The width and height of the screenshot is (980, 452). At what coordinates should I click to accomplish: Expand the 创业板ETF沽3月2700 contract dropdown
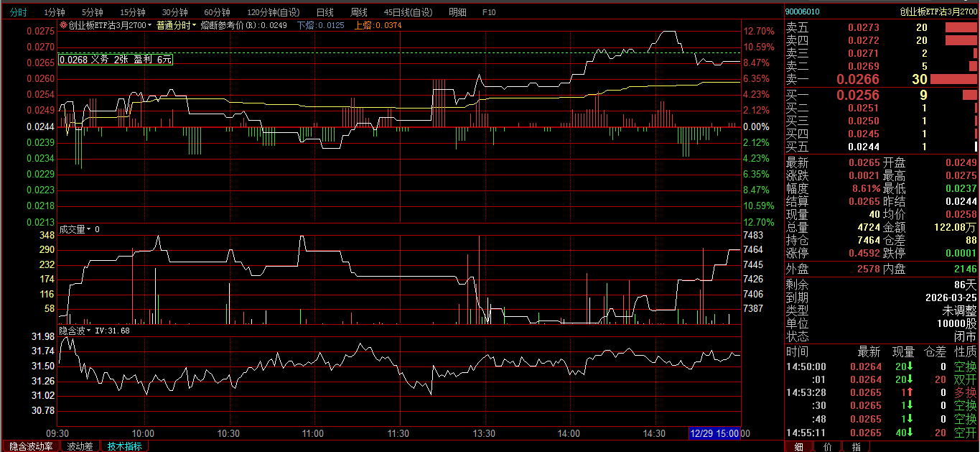(149, 25)
